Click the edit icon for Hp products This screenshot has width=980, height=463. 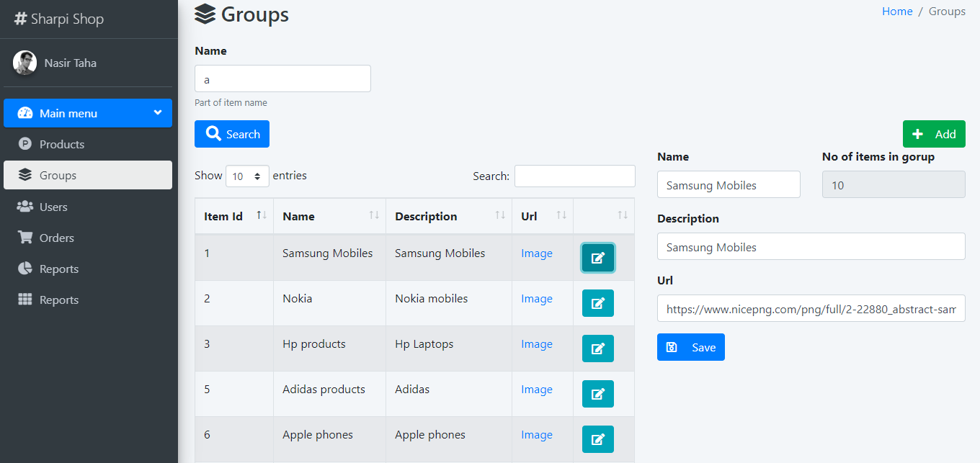[x=597, y=349]
